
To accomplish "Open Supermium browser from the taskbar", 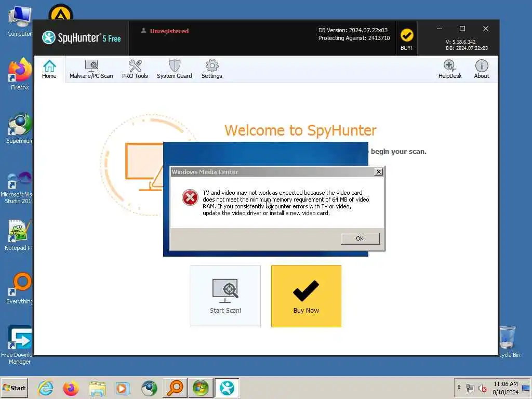I will [149, 388].
